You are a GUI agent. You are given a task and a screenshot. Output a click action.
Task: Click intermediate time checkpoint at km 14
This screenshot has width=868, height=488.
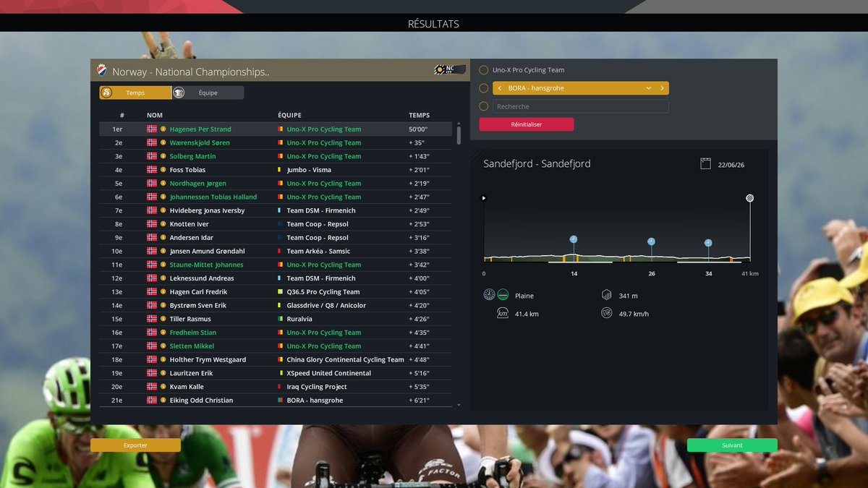tap(574, 239)
